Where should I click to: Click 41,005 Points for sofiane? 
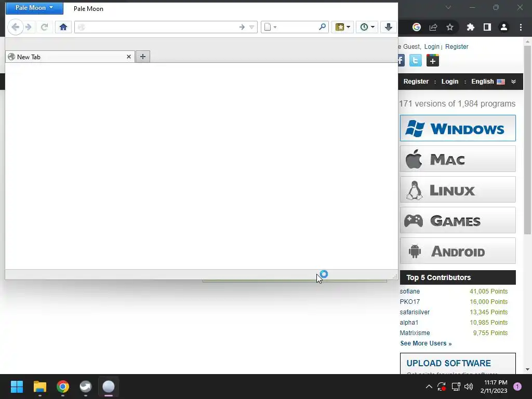pyautogui.click(x=488, y=291)
